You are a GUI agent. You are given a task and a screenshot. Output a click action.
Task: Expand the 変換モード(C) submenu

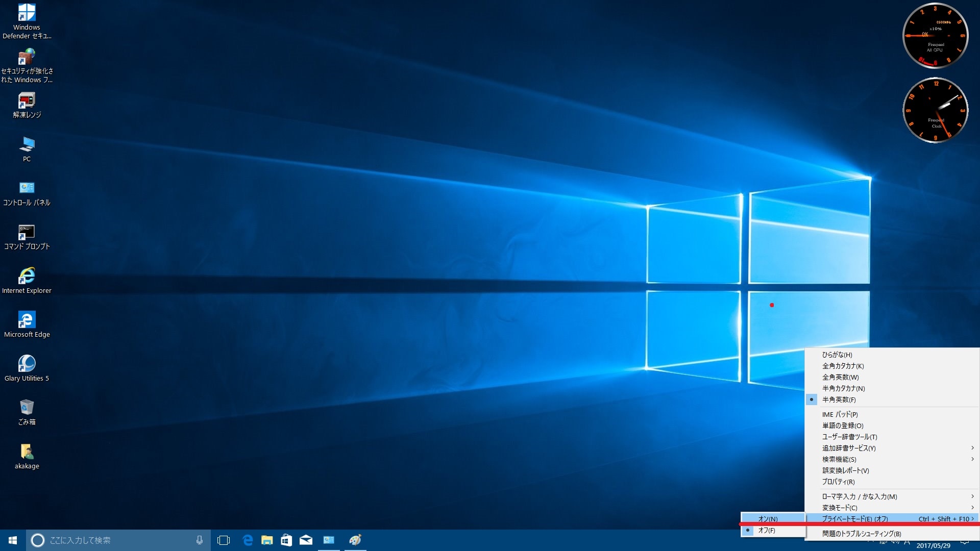coord(892,508)
